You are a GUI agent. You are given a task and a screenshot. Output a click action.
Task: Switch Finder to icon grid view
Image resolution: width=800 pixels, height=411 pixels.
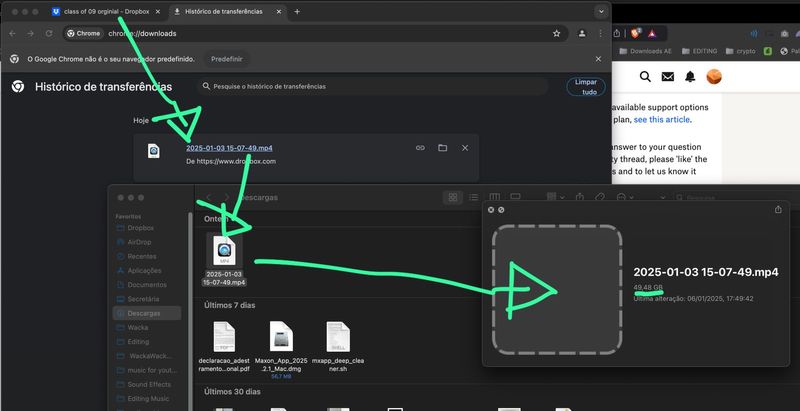pos(453,198)
